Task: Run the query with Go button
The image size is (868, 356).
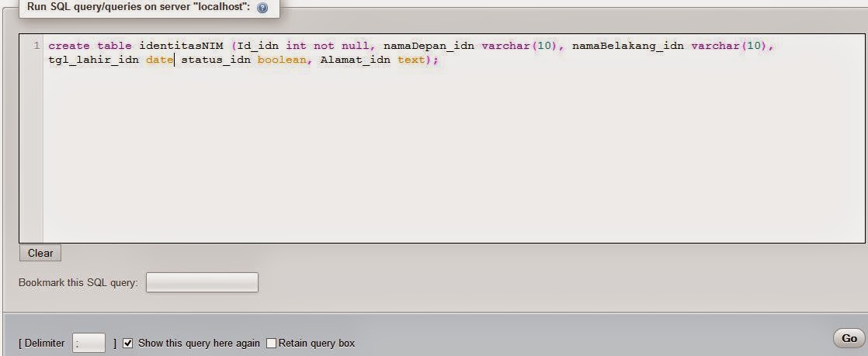Action: (x=849, y=338)
